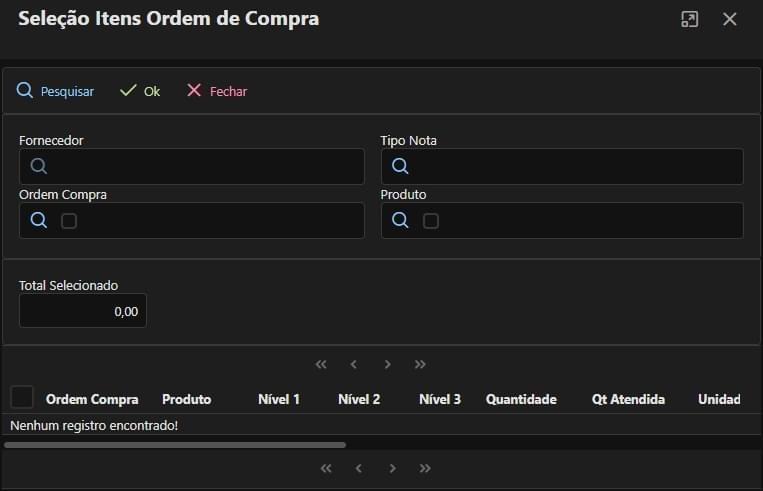Click the Tipo Nota search magnifier icon
This screenshot has width=763, height=491.
point(400,166)
